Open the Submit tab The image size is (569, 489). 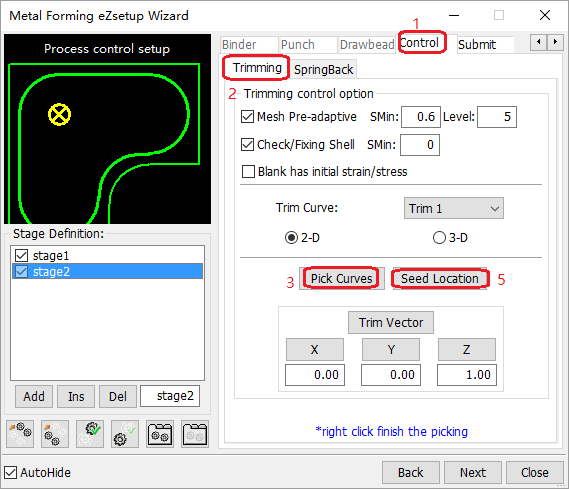click(485, 45)
